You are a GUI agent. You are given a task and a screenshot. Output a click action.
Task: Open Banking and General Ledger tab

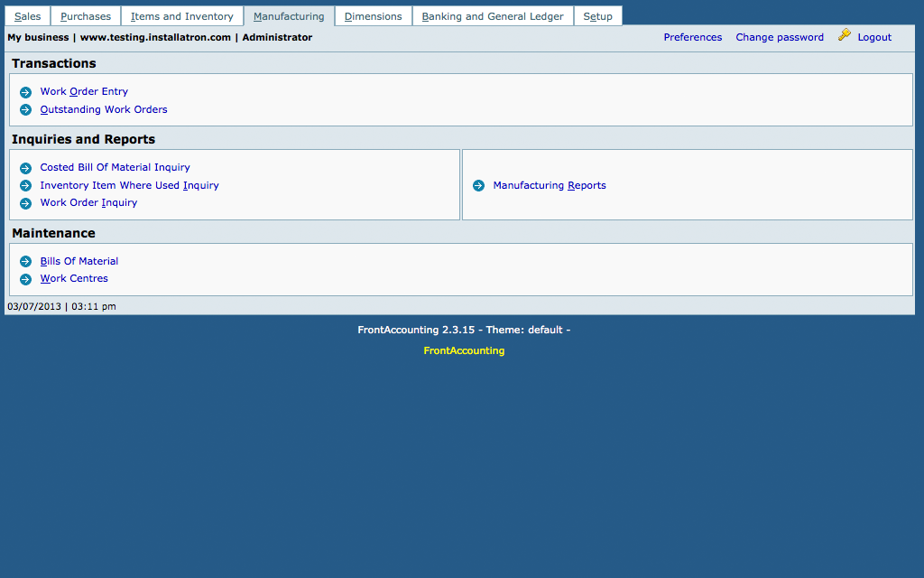[x=493, y=16]
